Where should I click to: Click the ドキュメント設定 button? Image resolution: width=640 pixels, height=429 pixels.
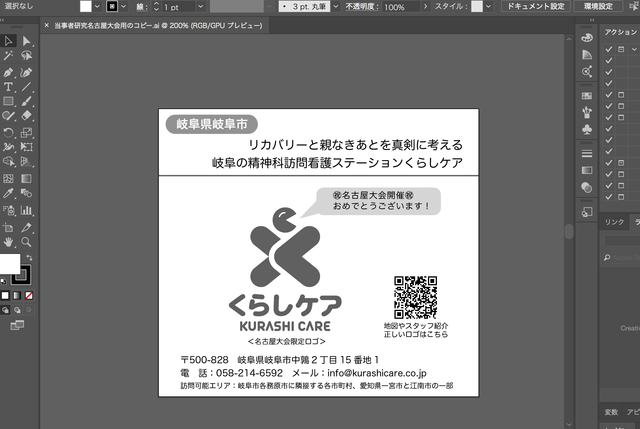click(x=536, y=6)
